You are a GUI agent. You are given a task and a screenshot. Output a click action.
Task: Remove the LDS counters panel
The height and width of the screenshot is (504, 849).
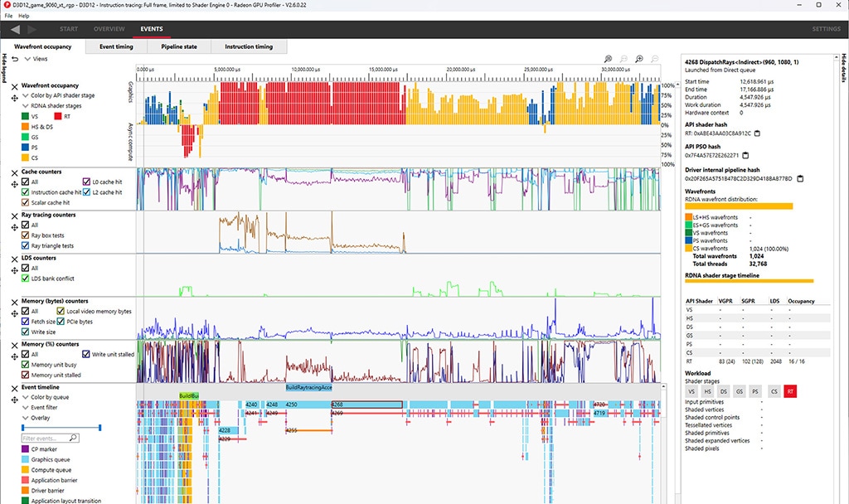(x=14, y=258)
